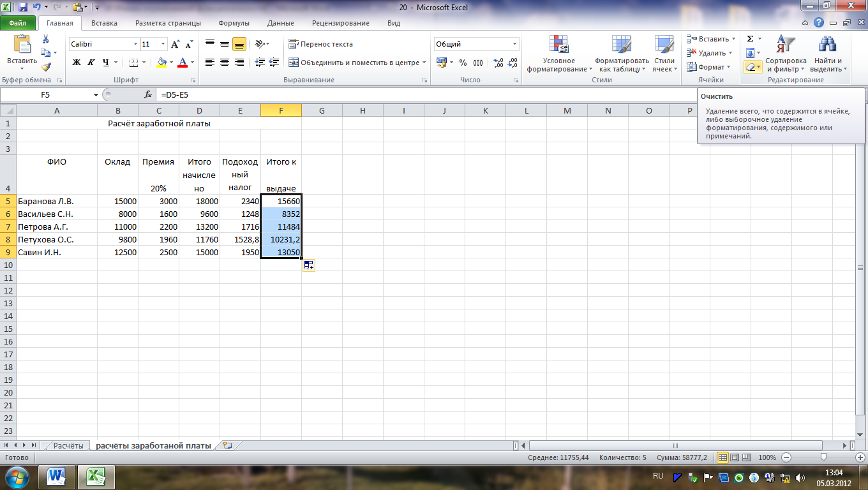Open Условное форматирование menu
868x490 pixels.
pos(560,54)
